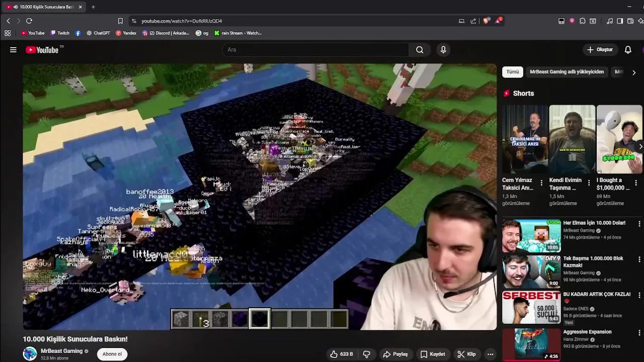Dislike the video with the thumbs-down
The image size is (644, 362).
[x=366, y=354]
